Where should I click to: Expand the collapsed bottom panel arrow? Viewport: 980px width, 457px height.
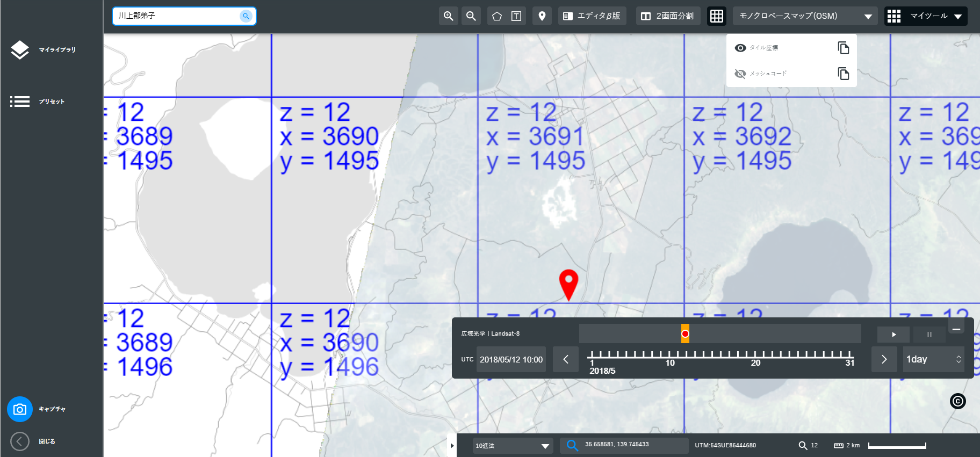point(452,445)
